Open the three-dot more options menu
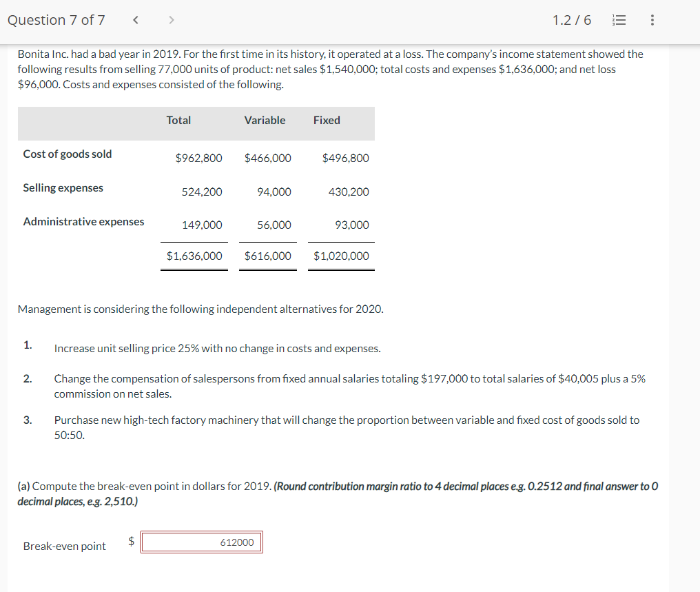Image resolution: width=700 pixels, height=592 pixels. click(x=652, y=20)
